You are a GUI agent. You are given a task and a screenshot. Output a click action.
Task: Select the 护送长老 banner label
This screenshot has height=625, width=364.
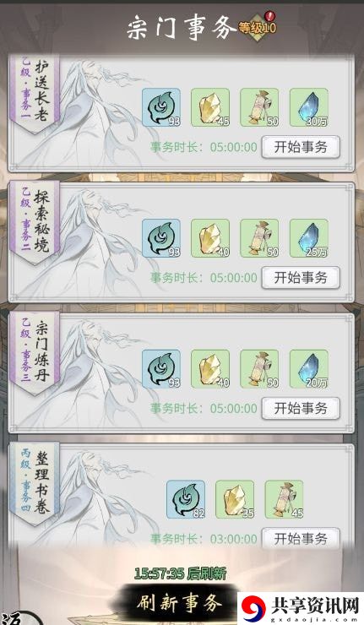coord(35,92)
